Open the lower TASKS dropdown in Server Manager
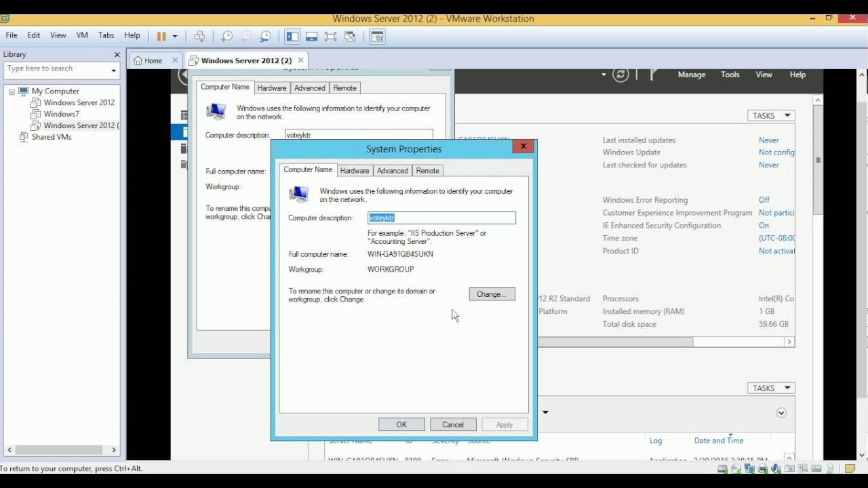 [771, 388]
